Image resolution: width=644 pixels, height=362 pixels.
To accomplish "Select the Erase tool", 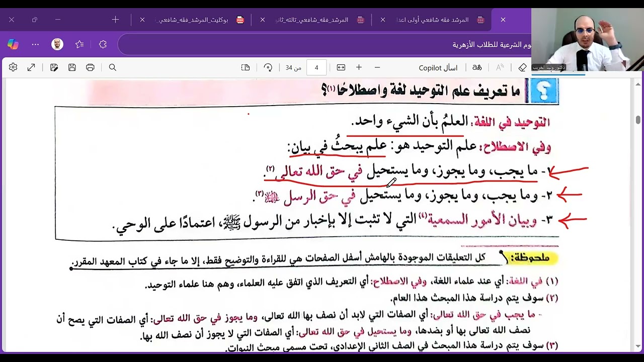I will pos(522,67).
